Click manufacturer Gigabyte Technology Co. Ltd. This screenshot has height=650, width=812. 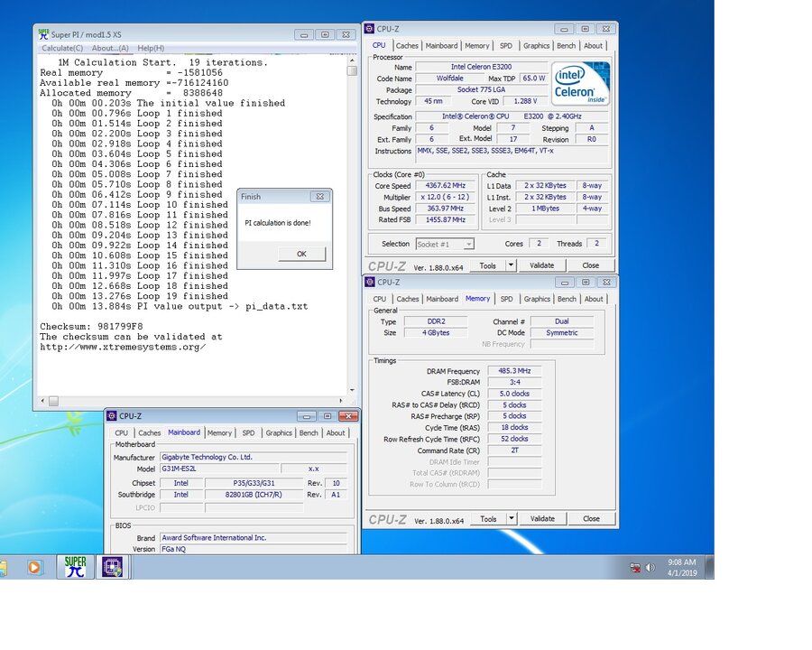254,457
